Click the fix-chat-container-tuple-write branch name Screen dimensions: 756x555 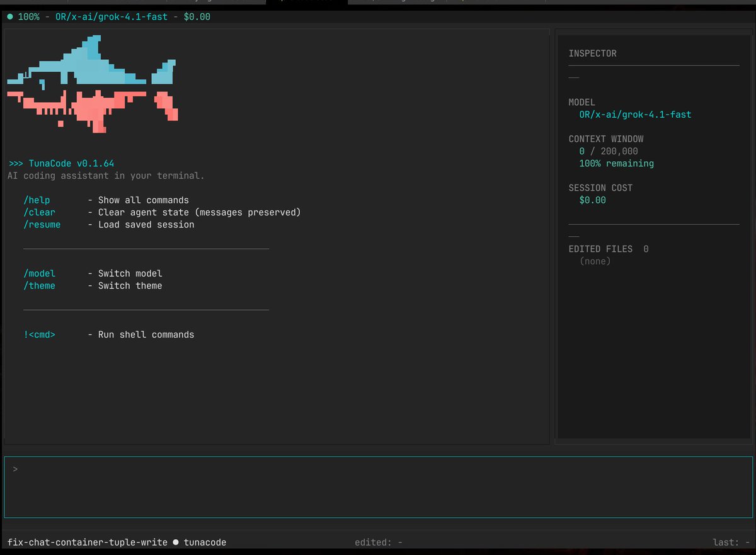88,542
